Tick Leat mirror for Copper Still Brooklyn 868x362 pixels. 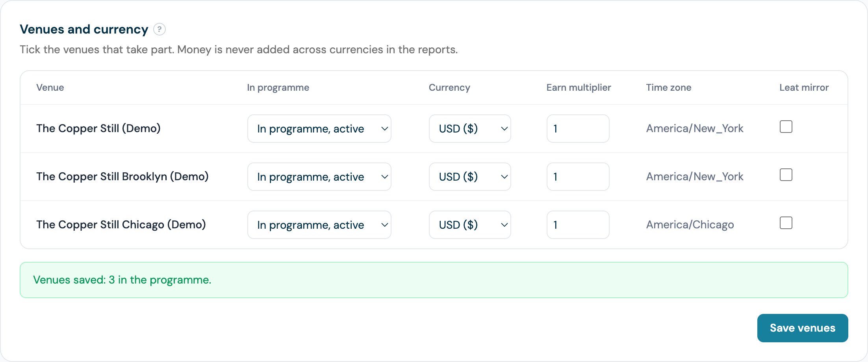click(786, 175)
